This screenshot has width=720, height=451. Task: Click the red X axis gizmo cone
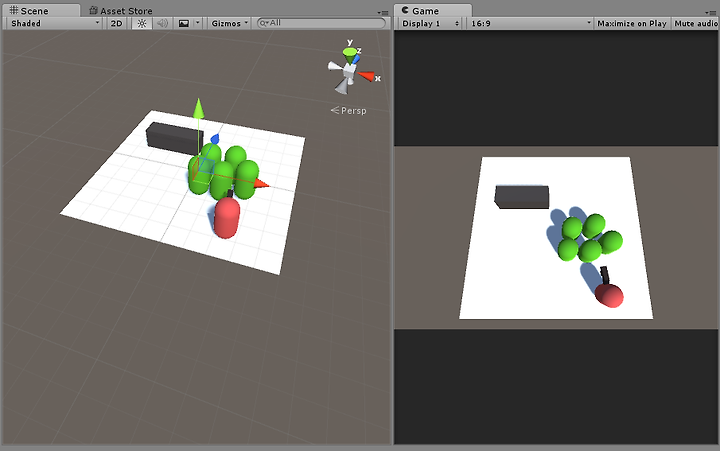[x=366, y=76]
